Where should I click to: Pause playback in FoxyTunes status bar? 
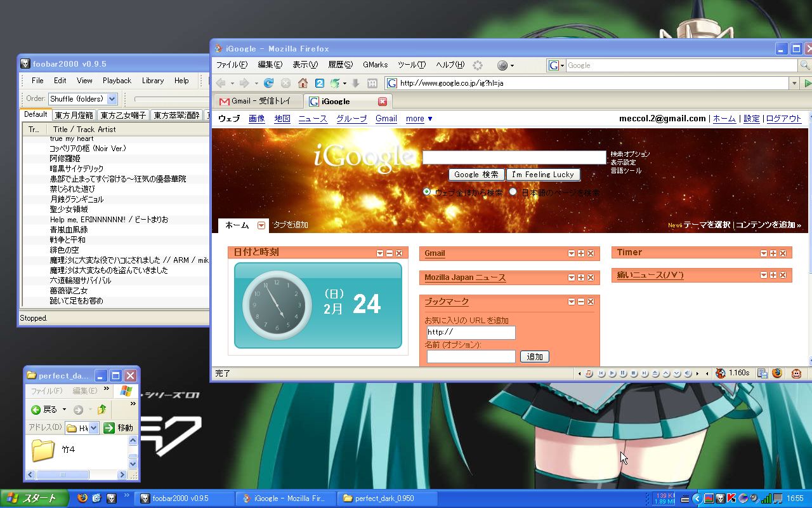pos(624,373)
